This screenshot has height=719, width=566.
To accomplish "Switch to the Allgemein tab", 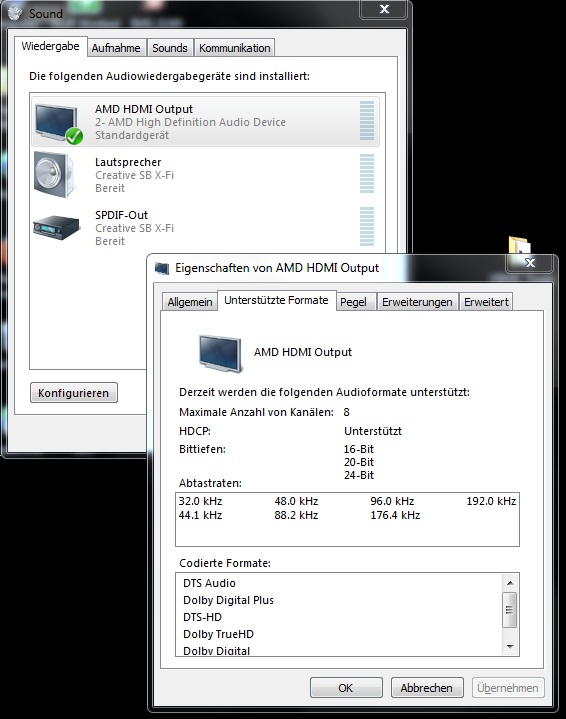I will 190,302.
